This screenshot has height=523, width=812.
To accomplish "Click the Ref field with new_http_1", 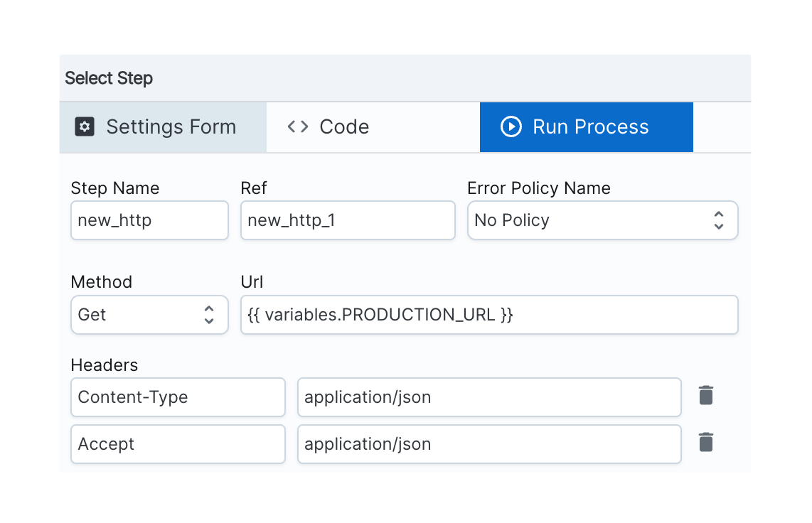I will pyautogui.click(x=347, y=220).
